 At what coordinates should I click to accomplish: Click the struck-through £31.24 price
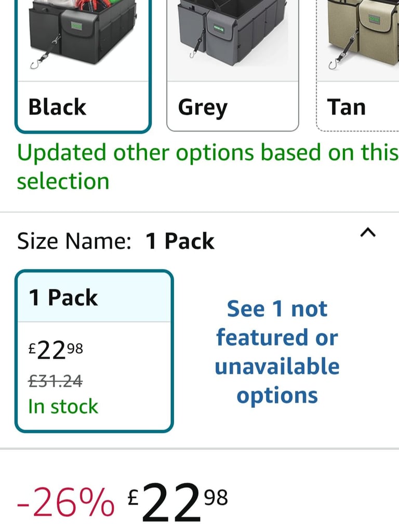(x=55, y=381)
